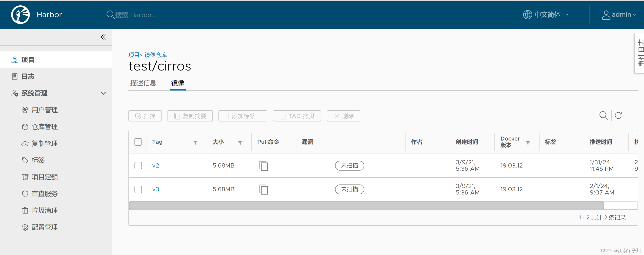Open the admin account dropdown
This screenshot has width=644, height=255.
(x=619, y=14)
